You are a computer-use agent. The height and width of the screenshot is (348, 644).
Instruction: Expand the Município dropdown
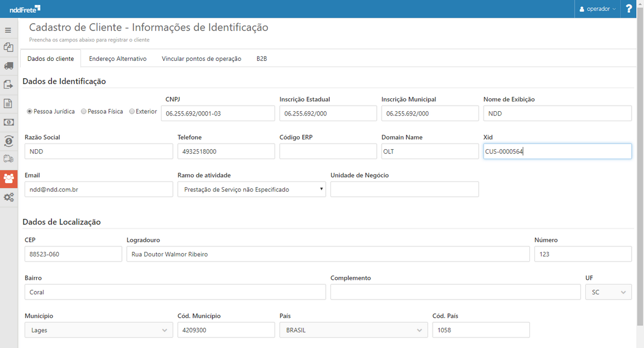98,330
